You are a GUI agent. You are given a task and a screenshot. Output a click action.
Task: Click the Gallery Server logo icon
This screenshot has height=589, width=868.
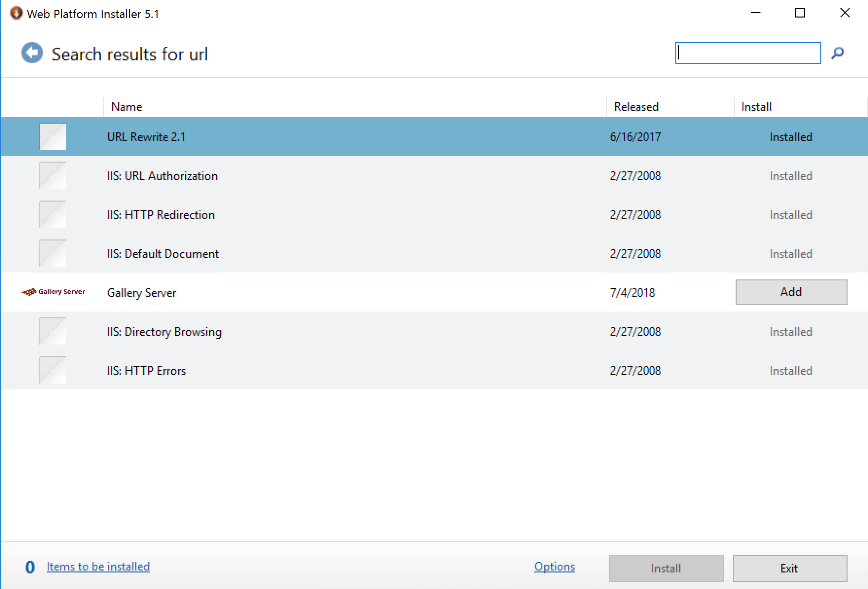53,292
